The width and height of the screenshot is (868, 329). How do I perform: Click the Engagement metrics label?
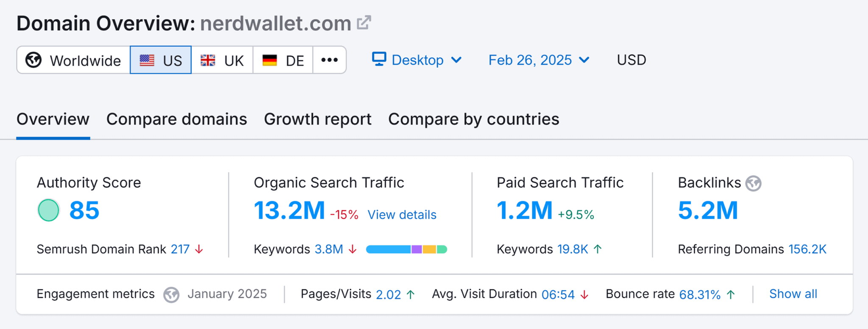coord(95,294)
